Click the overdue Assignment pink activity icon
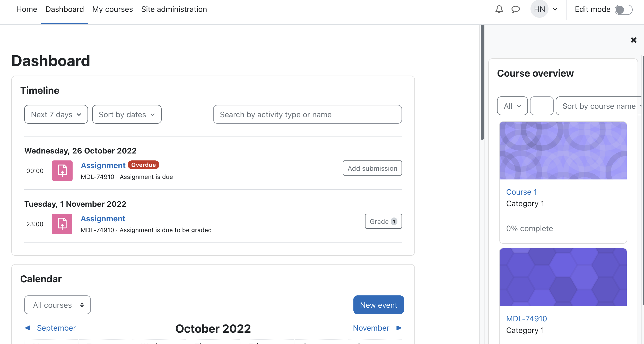644x344 pixels. tap(62, 171)
